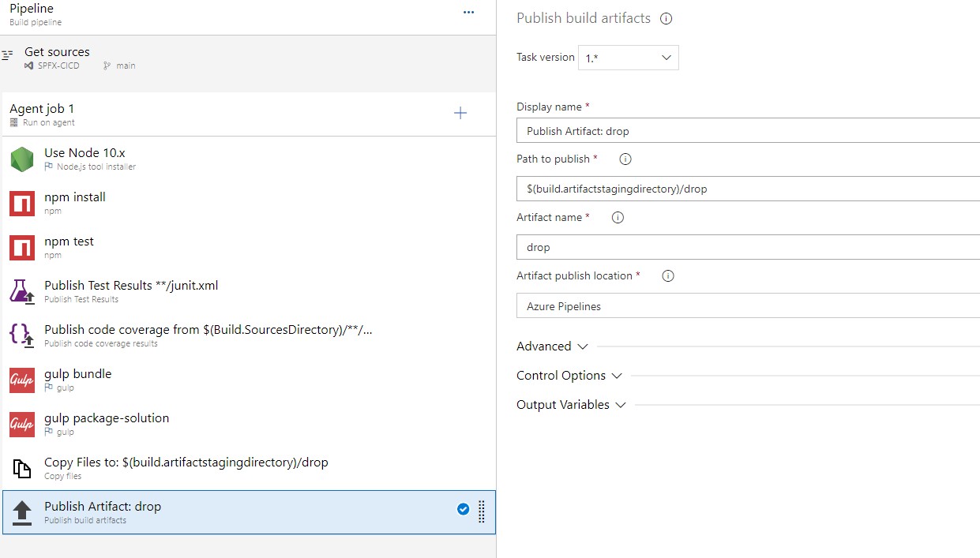This screenshot has width=980, height=558.
Task: Click the info icon next to Artifact name
Action: coord(618,218)
